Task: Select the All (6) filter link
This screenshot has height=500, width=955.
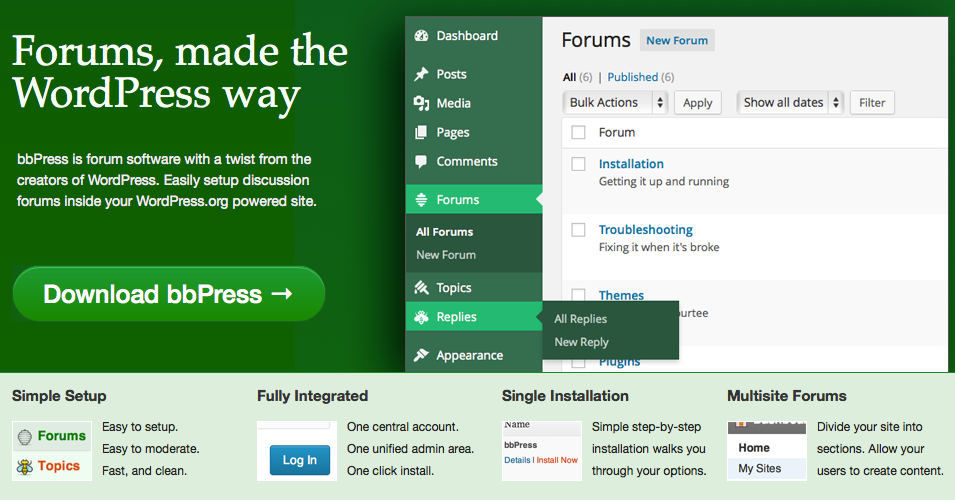Action: pyautogui.click(x=577, y=77)
